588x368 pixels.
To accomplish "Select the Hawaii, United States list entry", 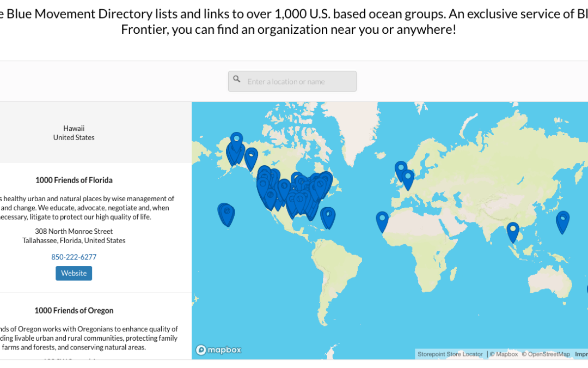I will 73,132.
